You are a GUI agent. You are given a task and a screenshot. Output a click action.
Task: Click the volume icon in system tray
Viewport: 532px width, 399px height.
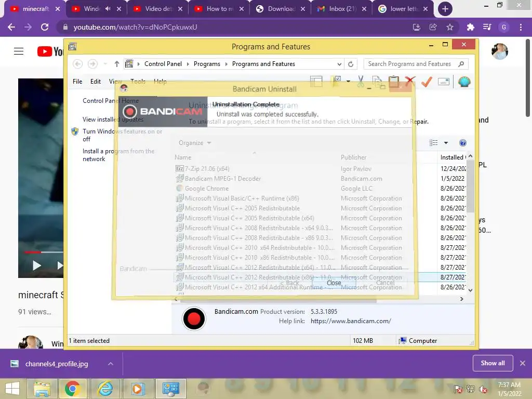(483, 389)
